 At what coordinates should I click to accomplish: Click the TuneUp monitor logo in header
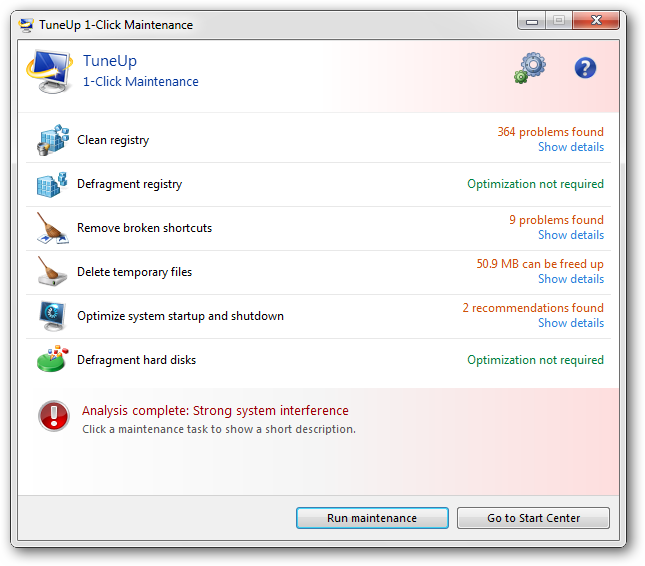(x=49, y=72)
